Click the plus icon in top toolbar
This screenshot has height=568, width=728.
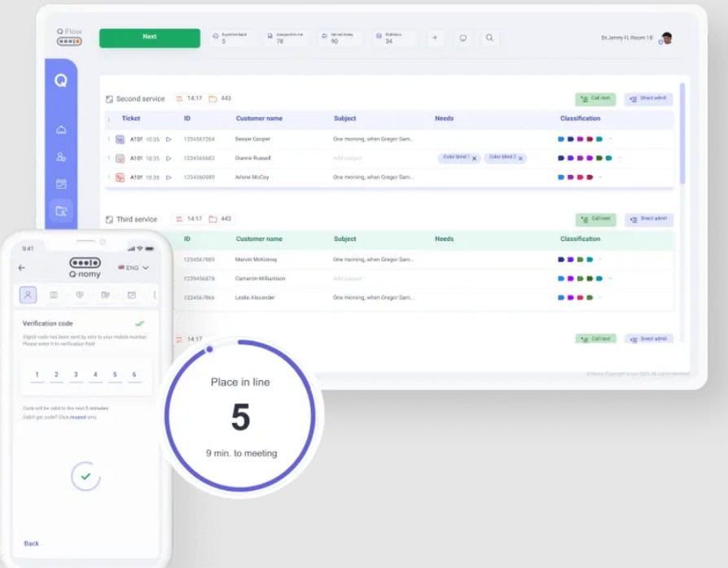[x=435, y=37]
